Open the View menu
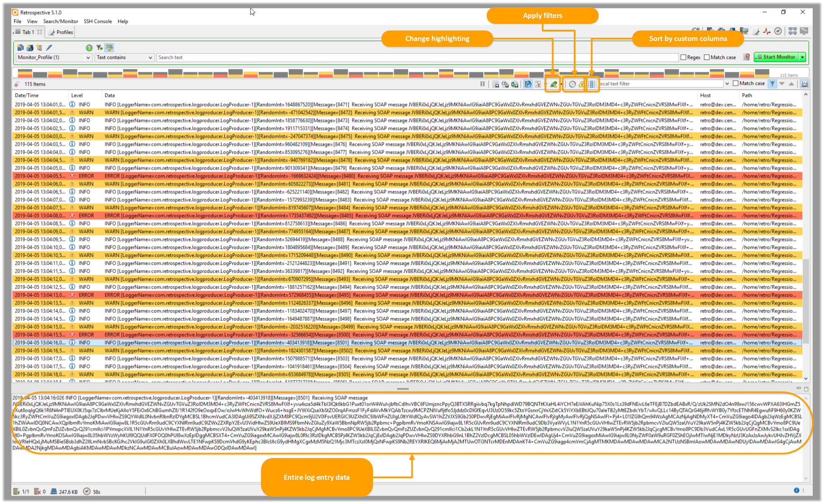The width and height of the screenshot is (824, 504). click(32, 21)
